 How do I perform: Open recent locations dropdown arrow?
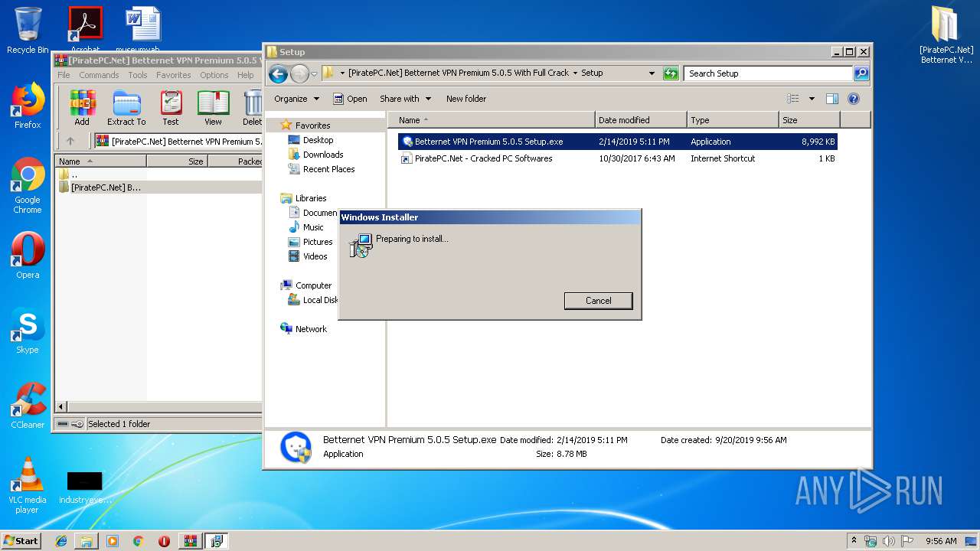pos(314,74)
